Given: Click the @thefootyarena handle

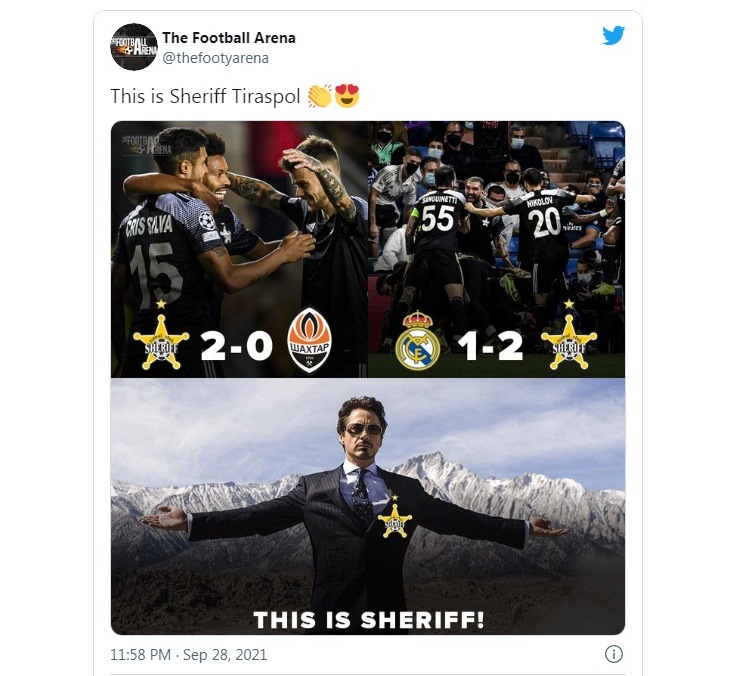Looking at the screenshot, I should point(216,58).
